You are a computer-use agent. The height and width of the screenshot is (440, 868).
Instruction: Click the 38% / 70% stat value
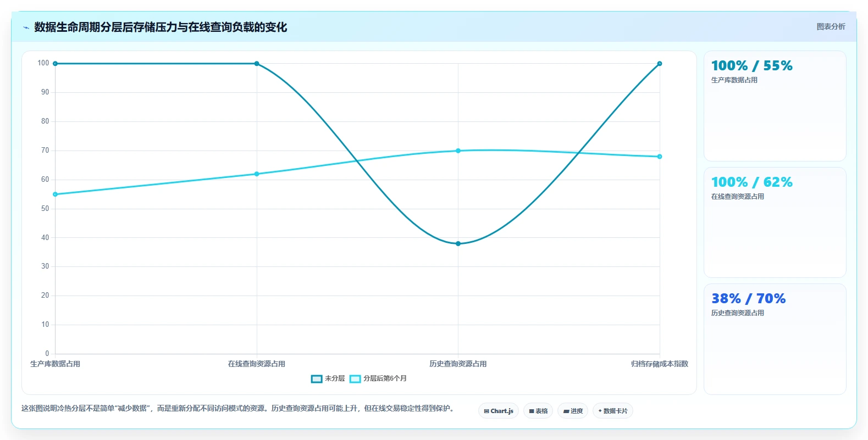(748, 299)
